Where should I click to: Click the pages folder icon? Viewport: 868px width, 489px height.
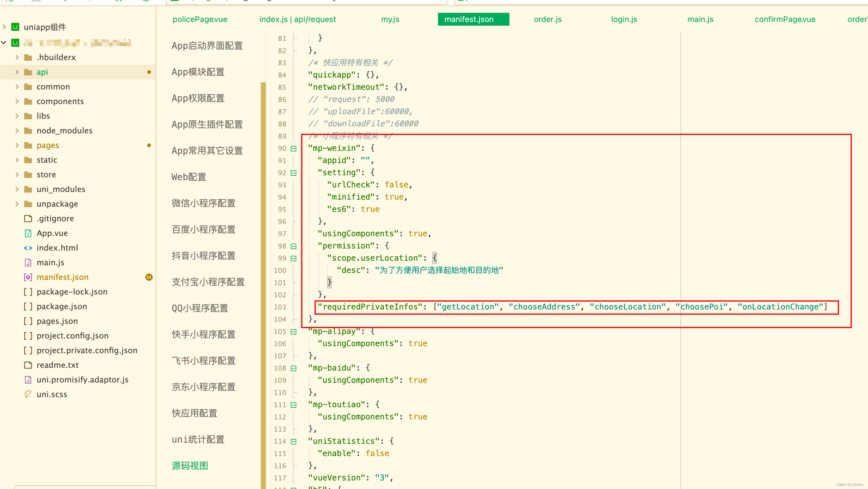pyautogui.click(x=28, y=146)
